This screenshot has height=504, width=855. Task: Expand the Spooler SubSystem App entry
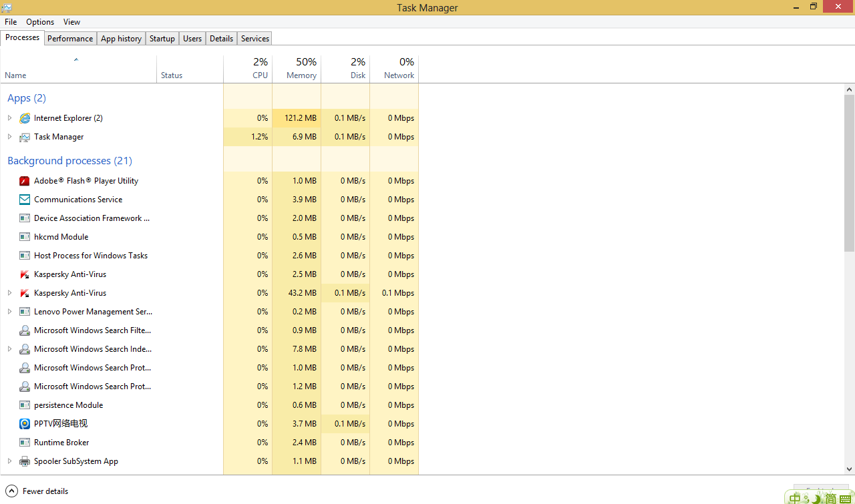point(9,461)
